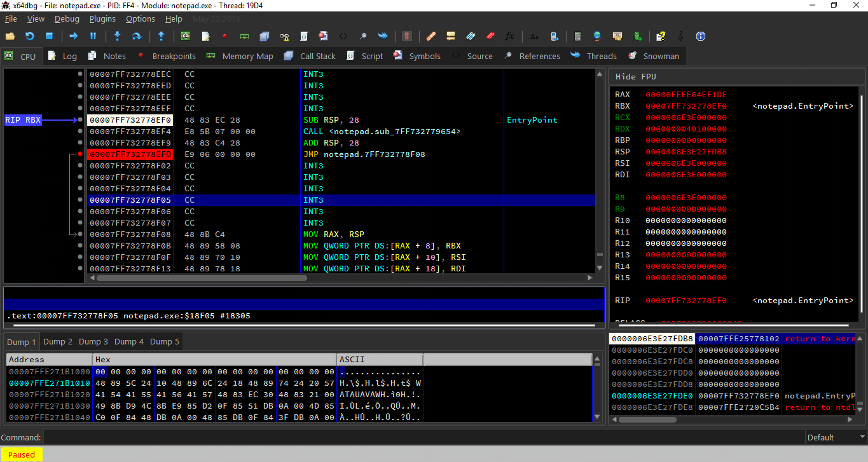Open Comments via the yellow speech icon
Image resolution: width=868 pixels, height=462 pixels.
point(451,36)
